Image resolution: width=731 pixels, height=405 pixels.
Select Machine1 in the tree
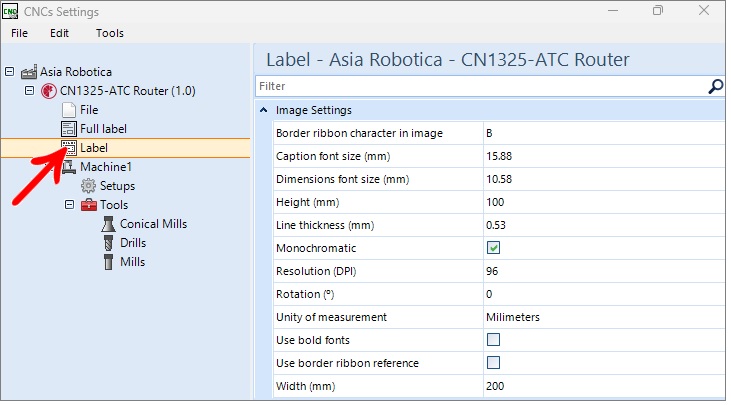[x=106, y=167]
